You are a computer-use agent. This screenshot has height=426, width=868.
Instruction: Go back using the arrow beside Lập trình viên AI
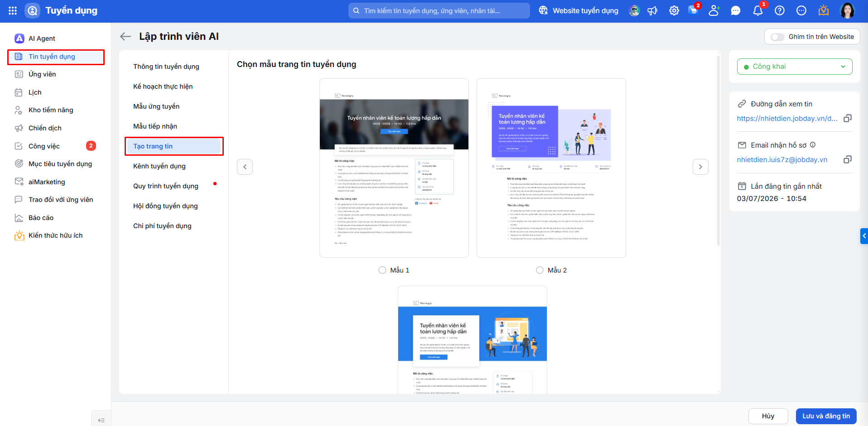pos(125,37)
